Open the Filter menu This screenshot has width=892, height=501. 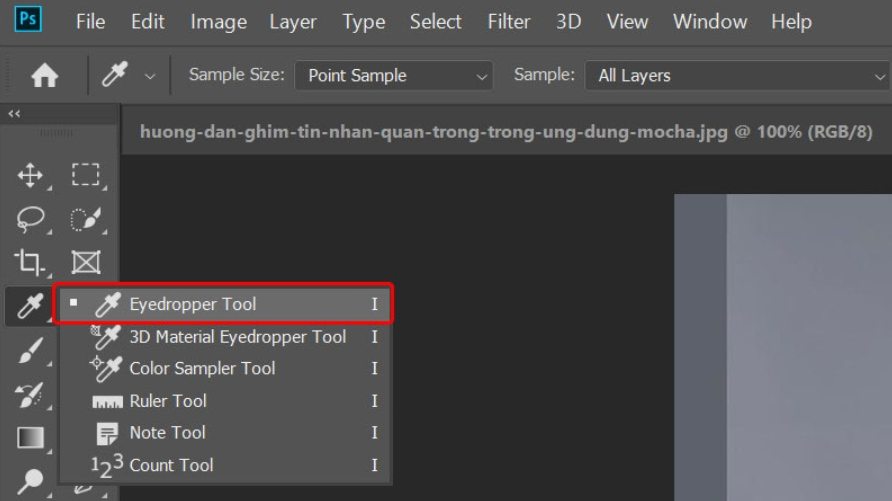(x=509, y=22)
